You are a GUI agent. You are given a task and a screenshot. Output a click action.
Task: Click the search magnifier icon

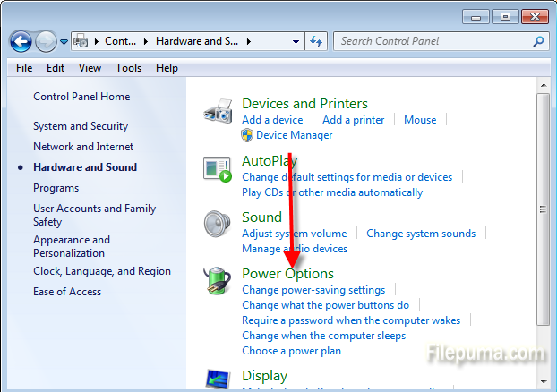point(538,41)
